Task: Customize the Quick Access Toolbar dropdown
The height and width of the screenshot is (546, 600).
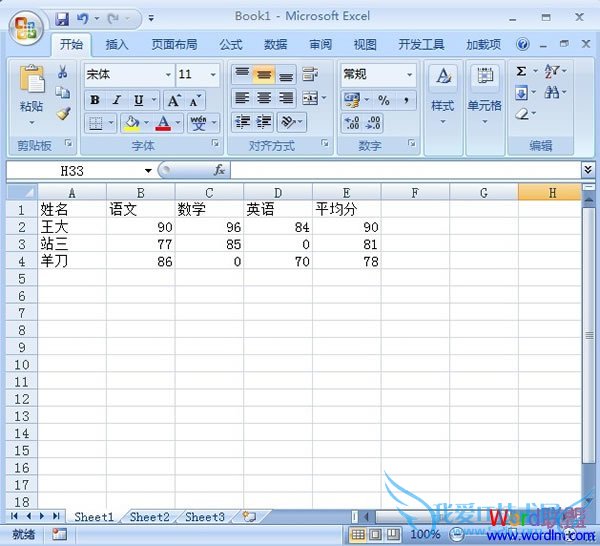Action: click(151, 18)
